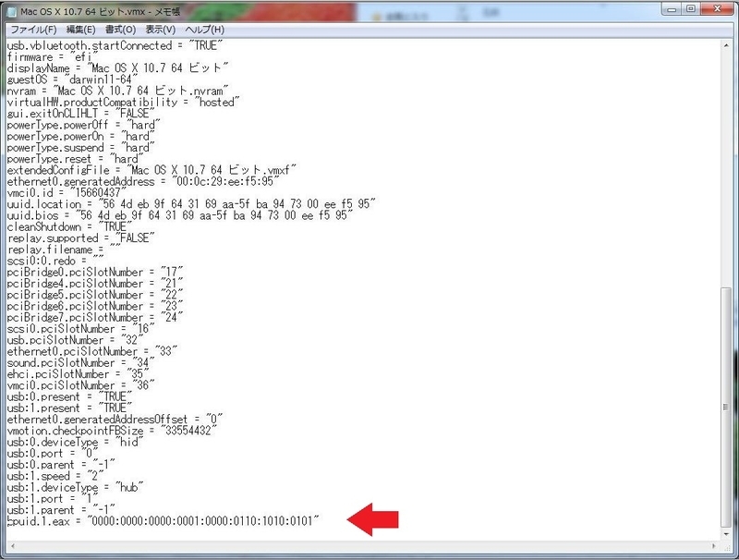Click the vertical scrollbar down arrow

pos(726,533)
